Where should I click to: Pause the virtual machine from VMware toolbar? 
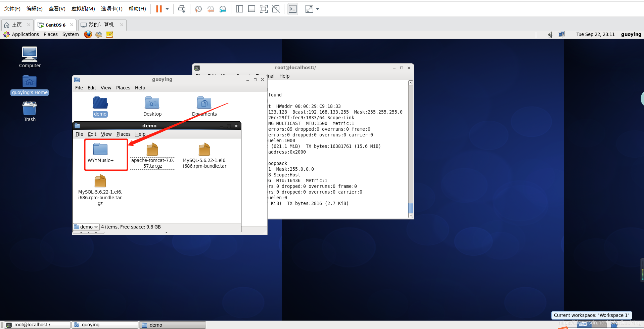coord(159,9)
